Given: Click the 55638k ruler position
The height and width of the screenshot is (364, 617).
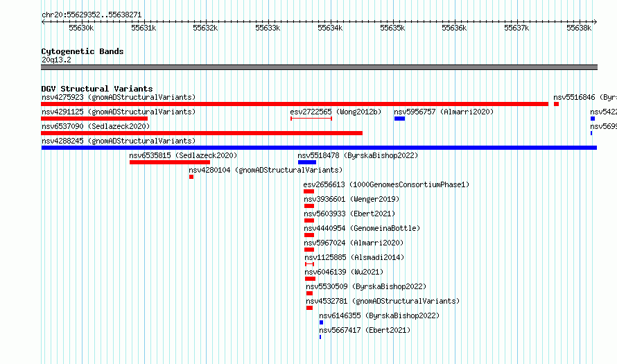Looking at the screenshot, I should coord(579,28).
